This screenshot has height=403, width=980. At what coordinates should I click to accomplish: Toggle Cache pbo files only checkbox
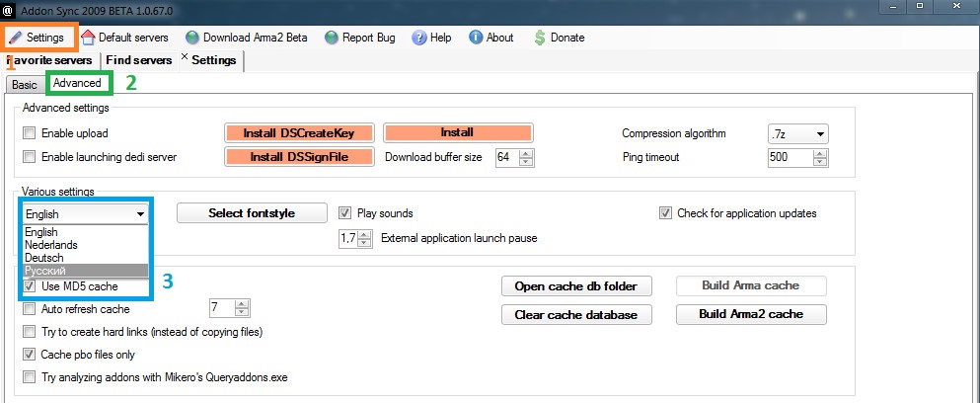(29, 355)
